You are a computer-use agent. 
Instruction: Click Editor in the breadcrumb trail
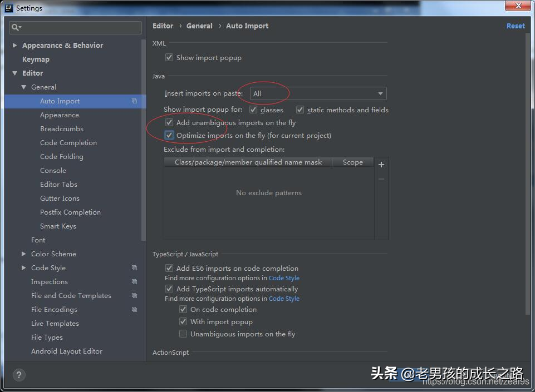[x=163, y=26]
